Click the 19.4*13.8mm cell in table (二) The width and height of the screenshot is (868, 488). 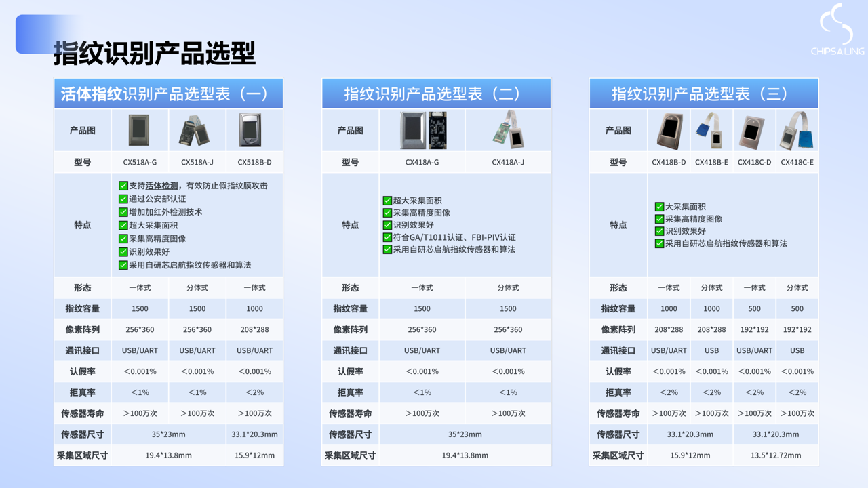tap(465, 455)
